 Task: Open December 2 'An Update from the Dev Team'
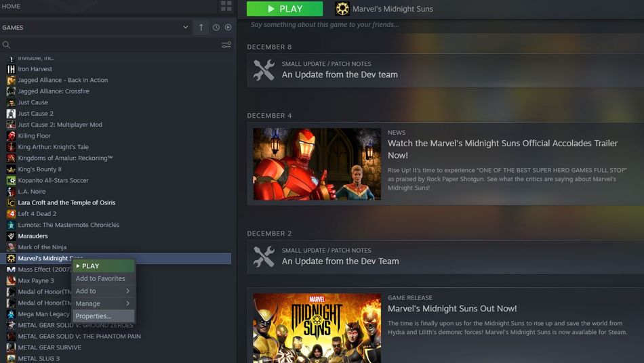coord(340,261)
